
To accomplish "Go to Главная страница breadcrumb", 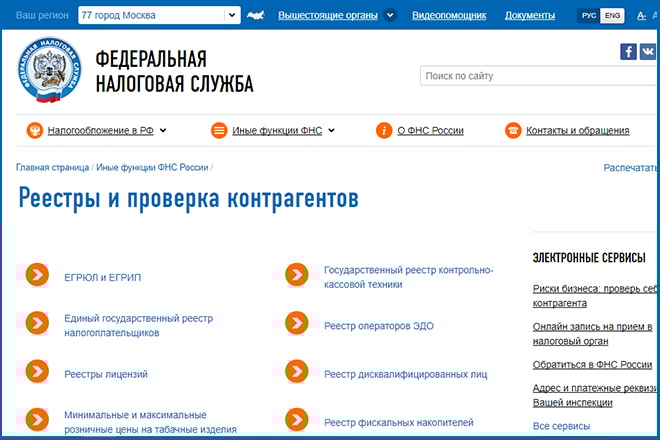I will click(x=52, y=167).
